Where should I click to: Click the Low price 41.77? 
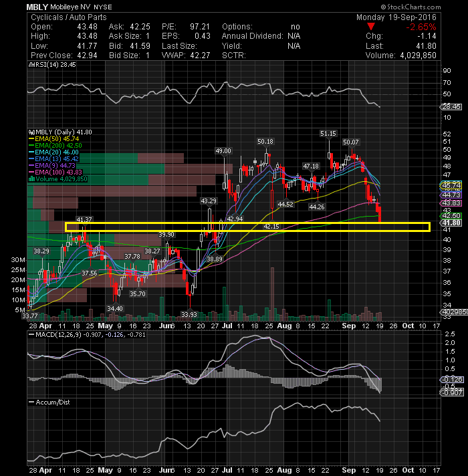click(x=87, y=46)
